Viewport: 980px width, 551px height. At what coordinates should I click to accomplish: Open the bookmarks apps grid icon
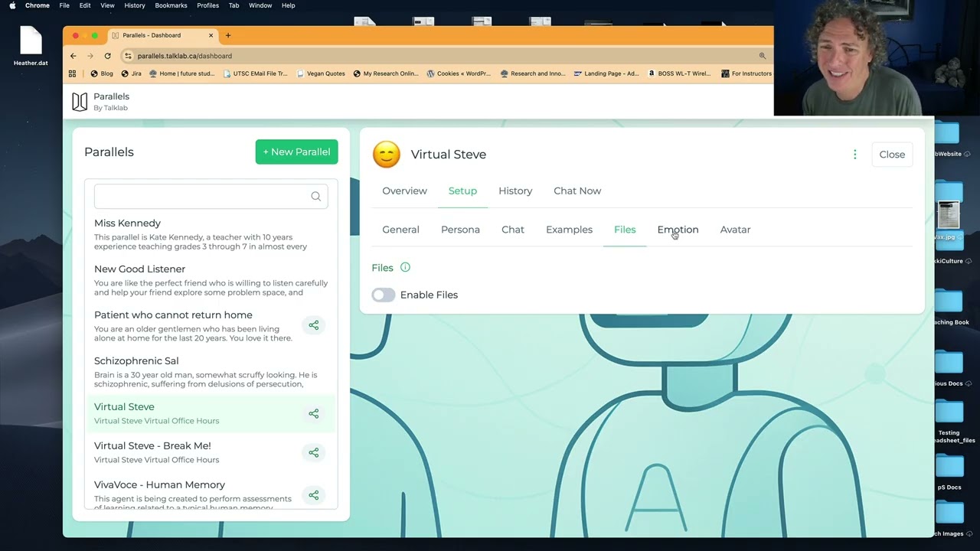click(72, 73)
